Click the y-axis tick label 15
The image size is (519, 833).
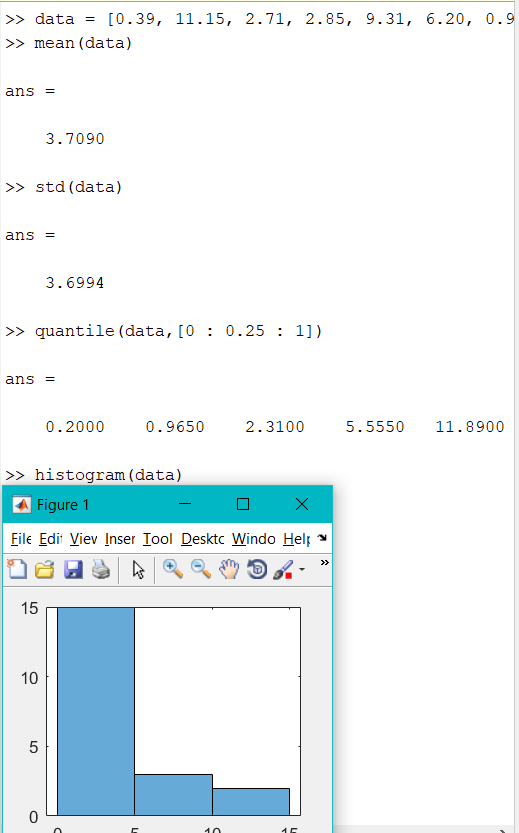click(x=30, y=608)
